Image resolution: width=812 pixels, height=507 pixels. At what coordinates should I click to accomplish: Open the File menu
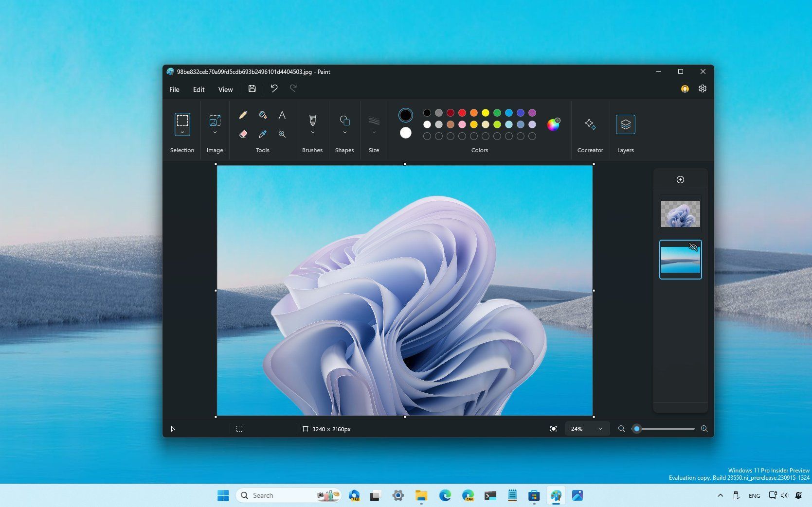174,89
